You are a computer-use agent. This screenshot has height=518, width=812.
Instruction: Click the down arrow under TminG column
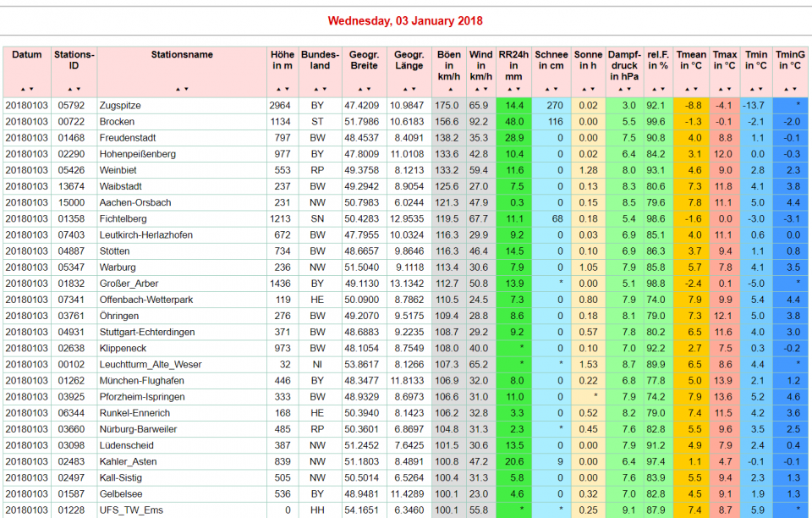pyautogui.click(x=795, y=89)
